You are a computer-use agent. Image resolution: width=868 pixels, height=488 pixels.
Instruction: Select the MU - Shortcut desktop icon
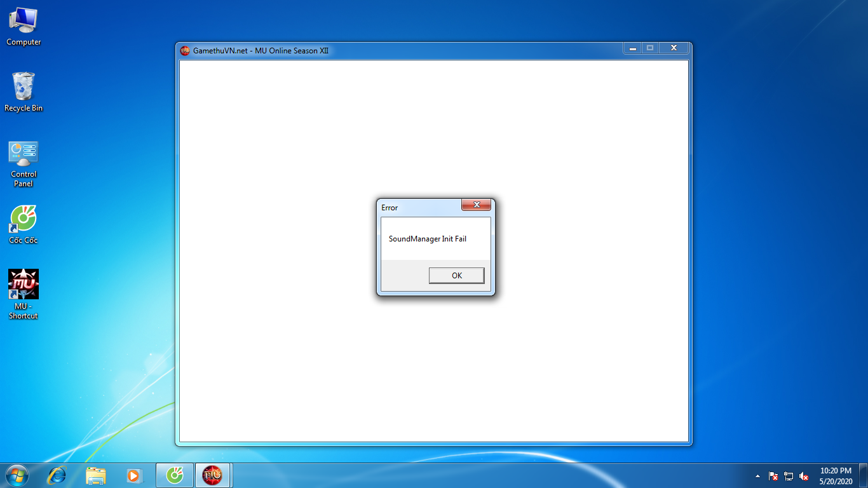pos(24,293)
